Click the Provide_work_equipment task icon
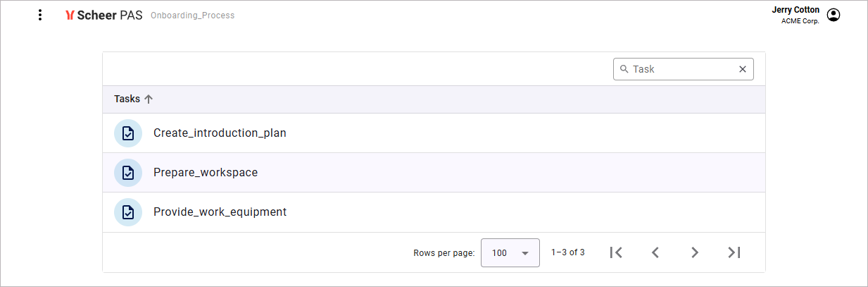868x287 pixels. [128, 212]
